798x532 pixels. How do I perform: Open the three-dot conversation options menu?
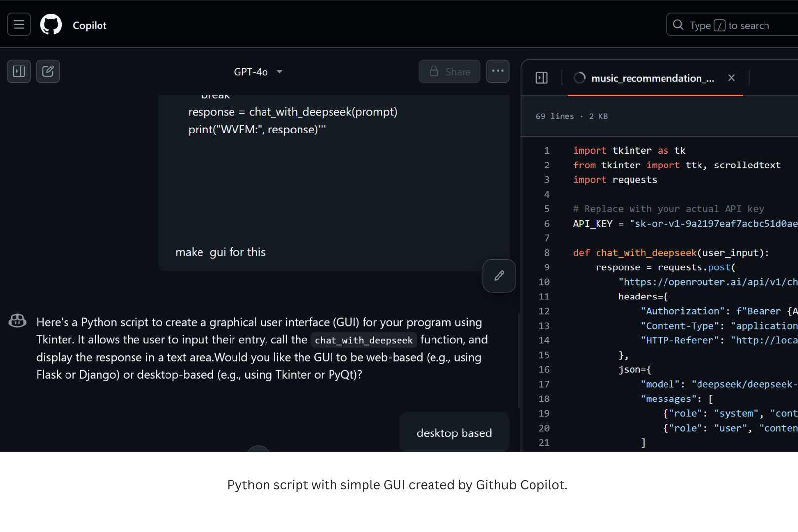click(498, 71)
